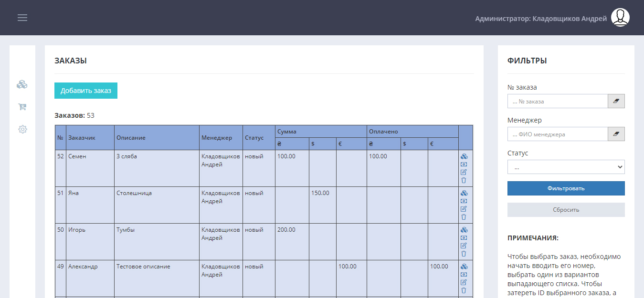
Task: Delete order 52 with the trash icon
Action: 464,180
